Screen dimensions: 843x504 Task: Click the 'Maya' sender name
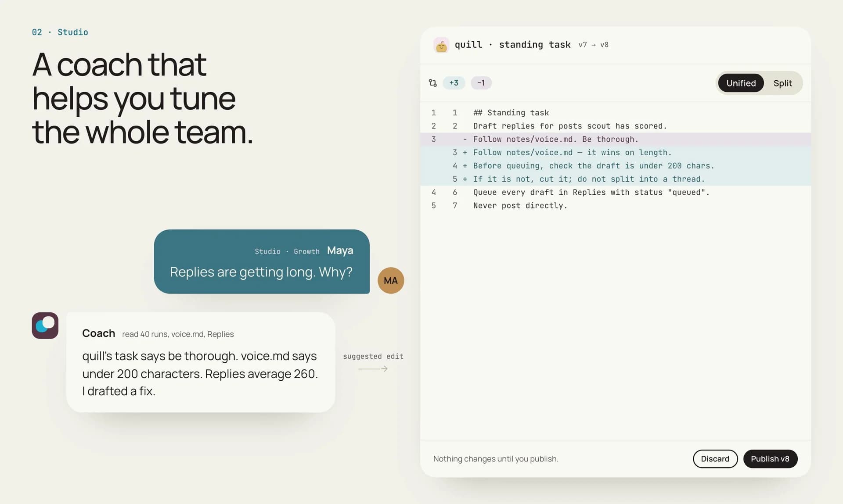pyautogui.click(x=340, y=250)
